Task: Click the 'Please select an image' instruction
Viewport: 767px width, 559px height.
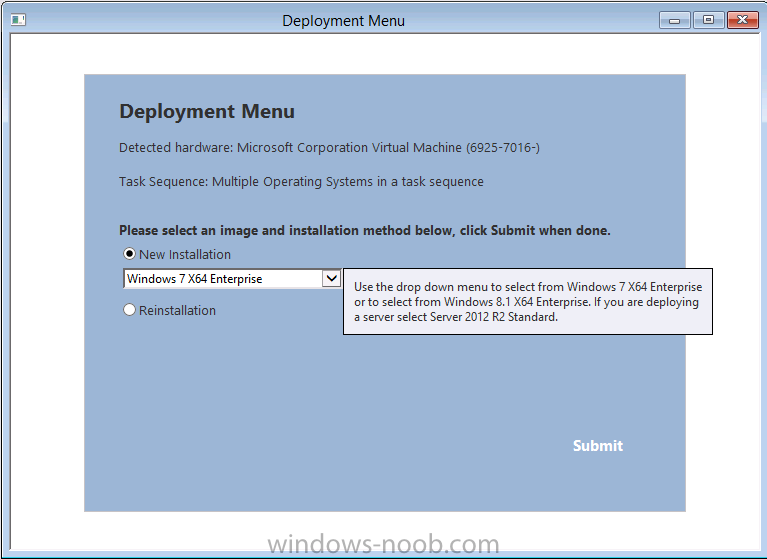Action: [365, 230]
